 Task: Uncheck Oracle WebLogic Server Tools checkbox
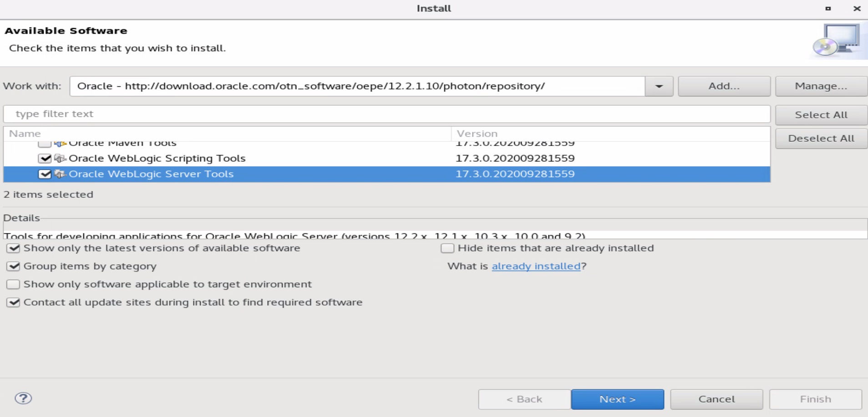tap(45, 174)
